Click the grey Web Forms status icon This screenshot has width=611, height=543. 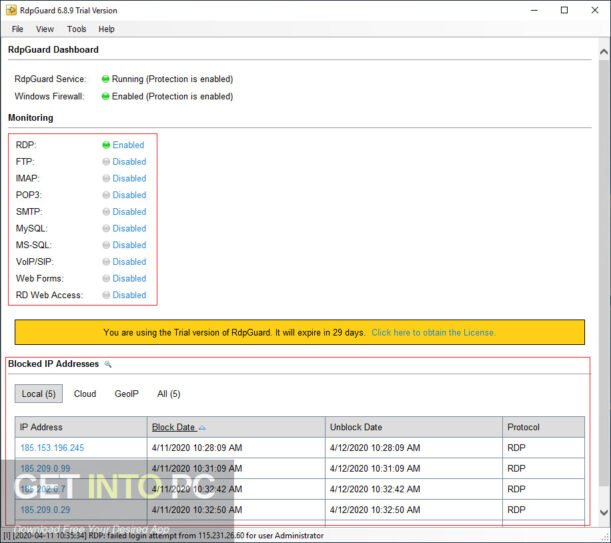click(x=106, y=278)
